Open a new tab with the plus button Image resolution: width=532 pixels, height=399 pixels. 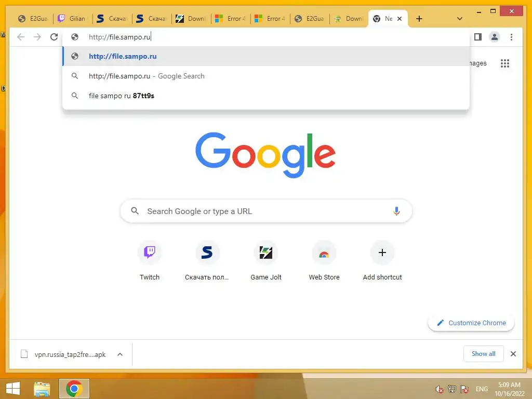coord(419,19)
